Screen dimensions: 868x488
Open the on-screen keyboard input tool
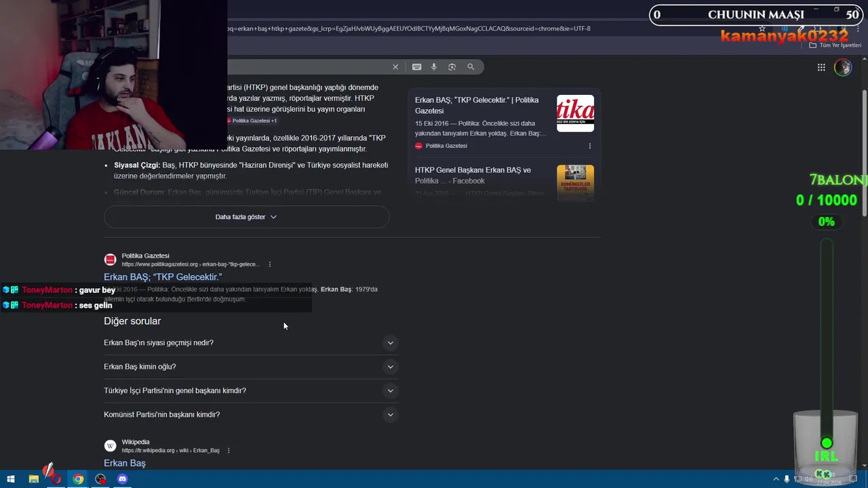point(416,67)
